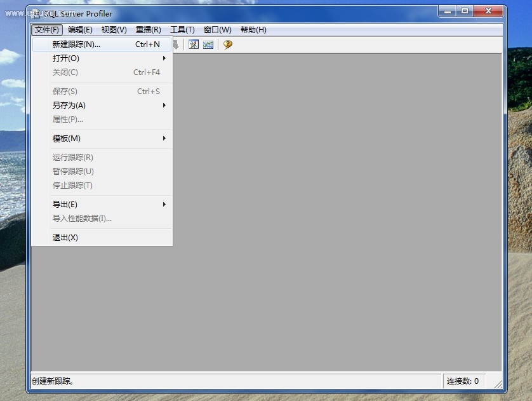532x401 pixels.
Task: Close the SQL Server Profiler window
Action: tap(489, 11)
